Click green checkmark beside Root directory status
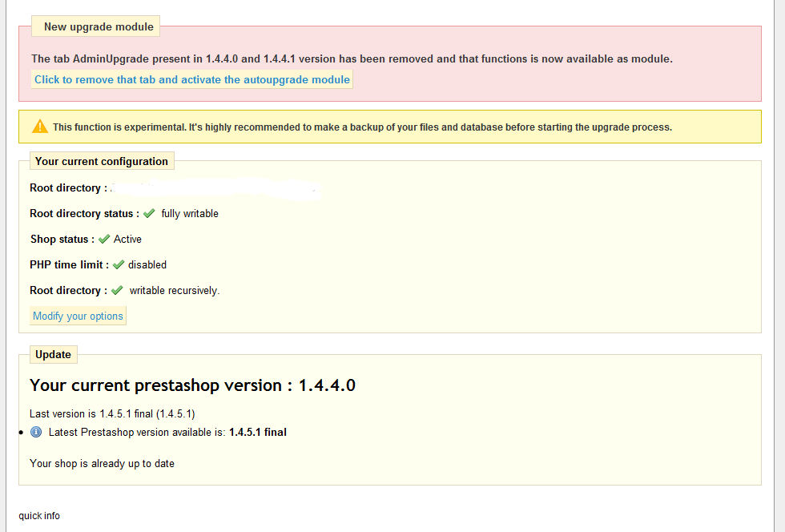The height and width of the screenshot is (532, 785). (149, 213)
